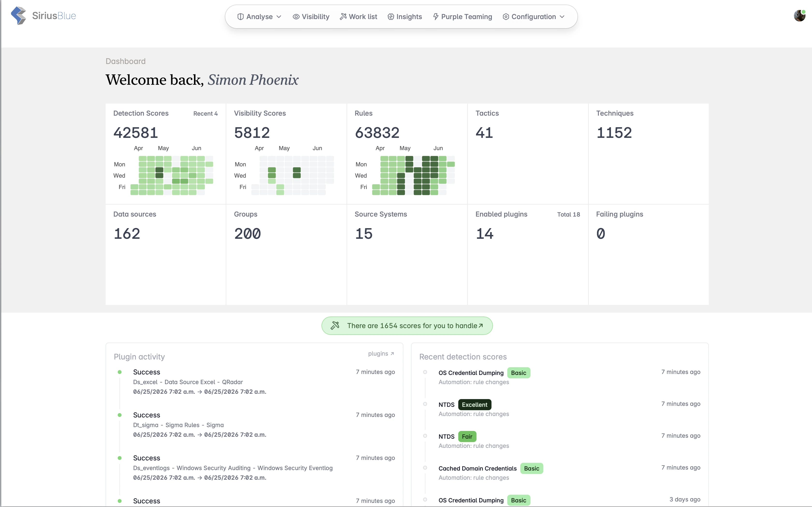The height and width of the screenshot is (507, 812).
Task: Expand the Analyse dropdown chevron
Action: pyautogui.click(x=279, y=17)
